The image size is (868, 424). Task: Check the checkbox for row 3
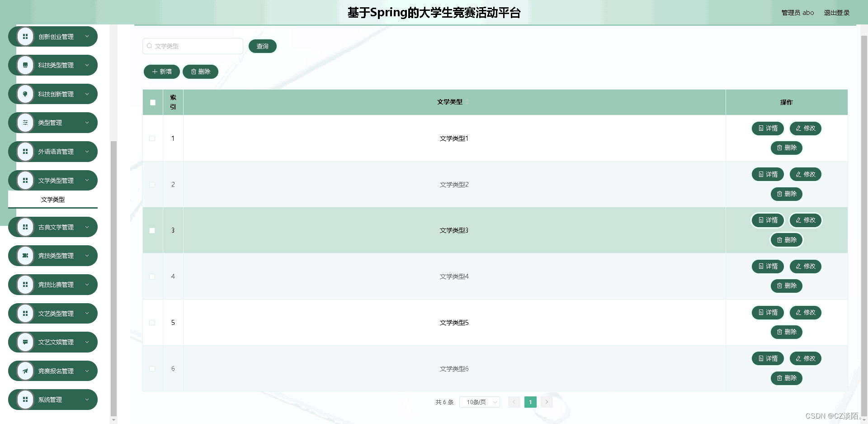[x=152, y=231]
